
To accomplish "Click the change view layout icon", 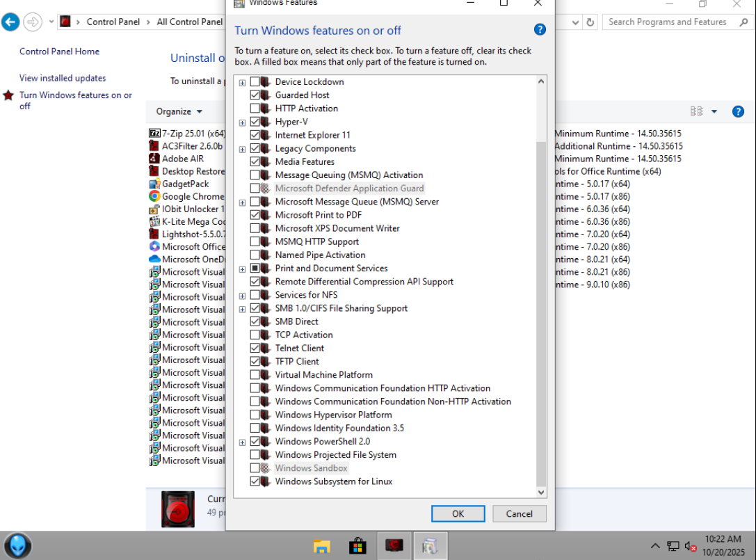I will pos(697,111).
